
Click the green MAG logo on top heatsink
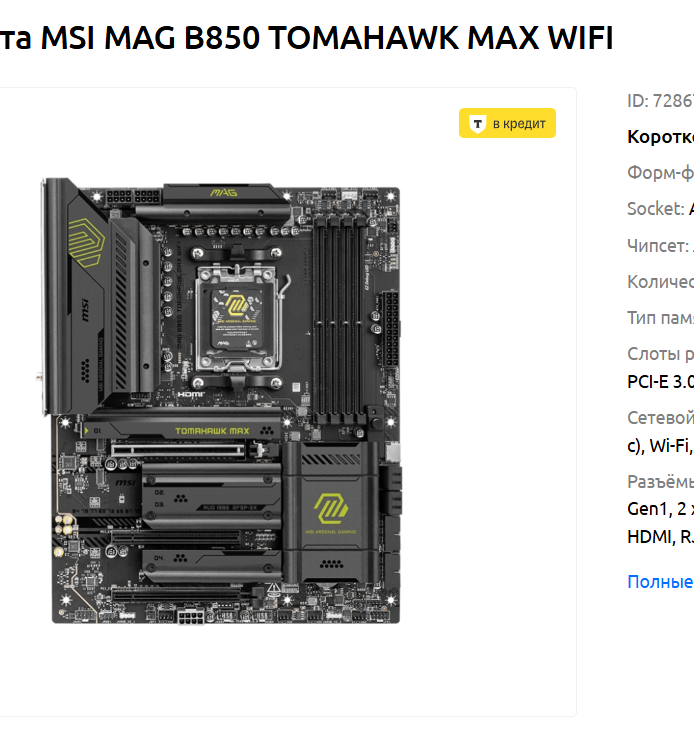(x=223, y=193)
